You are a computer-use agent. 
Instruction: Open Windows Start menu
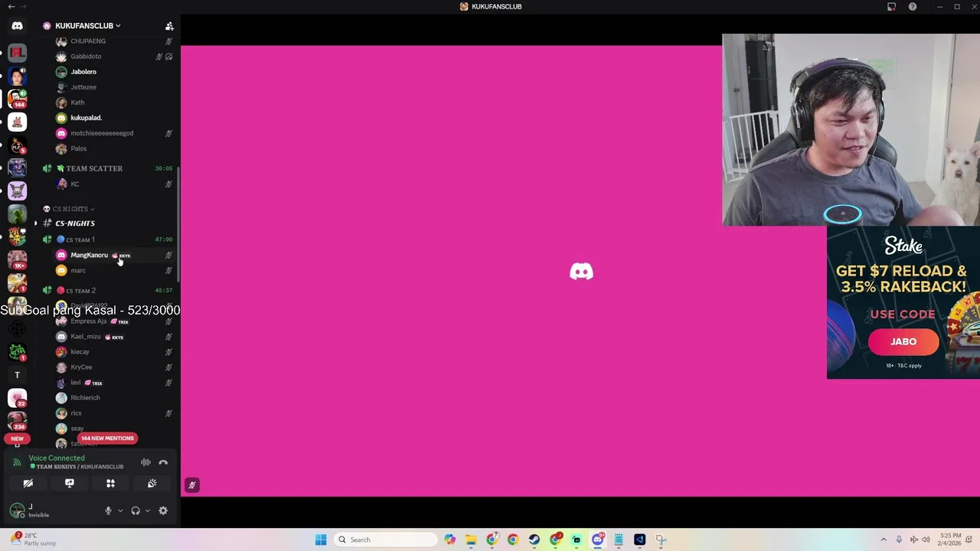[x=321, y=540]
